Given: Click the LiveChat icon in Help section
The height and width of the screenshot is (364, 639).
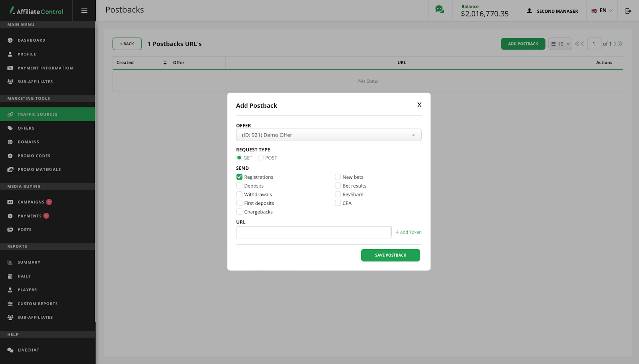Looking at the screenshot, I should 10,350.
